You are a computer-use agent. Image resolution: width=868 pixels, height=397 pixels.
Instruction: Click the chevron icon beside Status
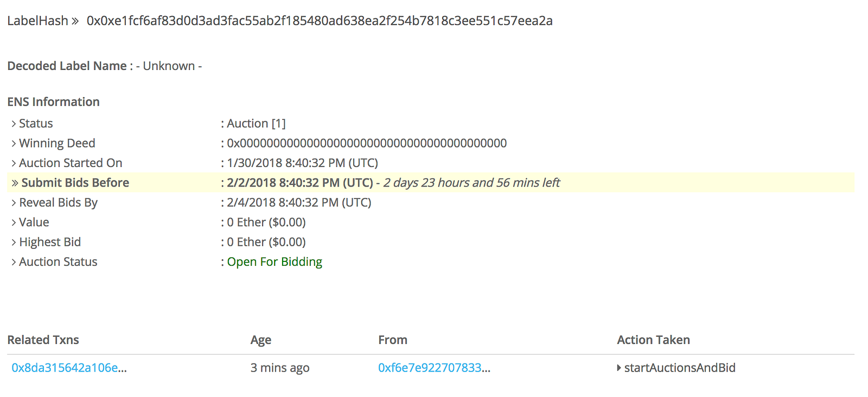coord(14,124)
